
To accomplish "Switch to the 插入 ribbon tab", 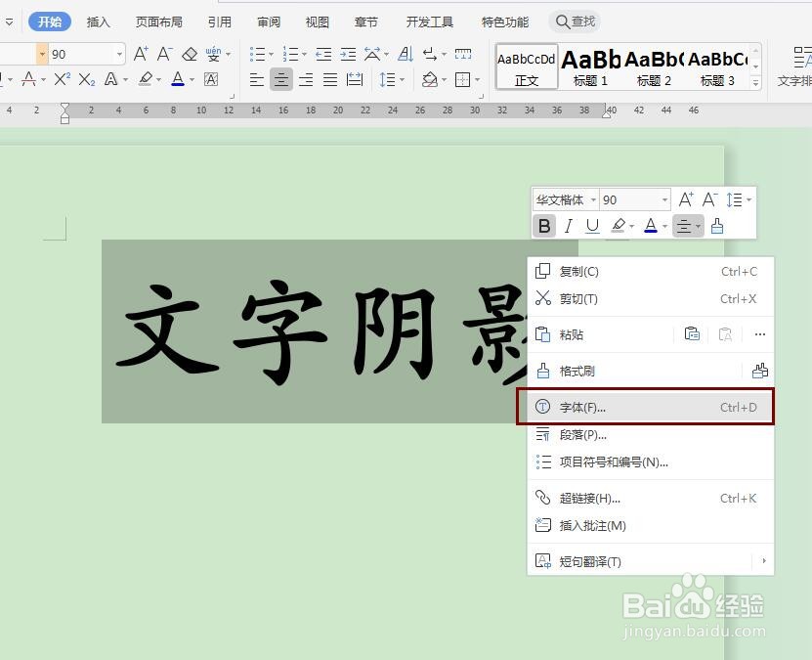I will 99,22.
